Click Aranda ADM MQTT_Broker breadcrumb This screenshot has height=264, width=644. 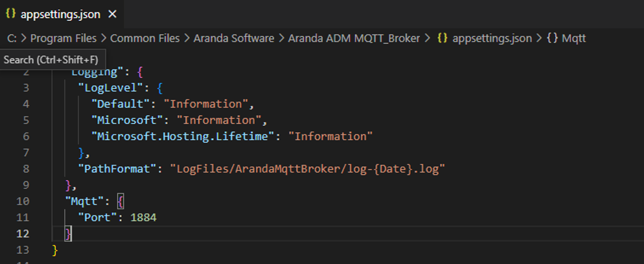coord(354,39)
